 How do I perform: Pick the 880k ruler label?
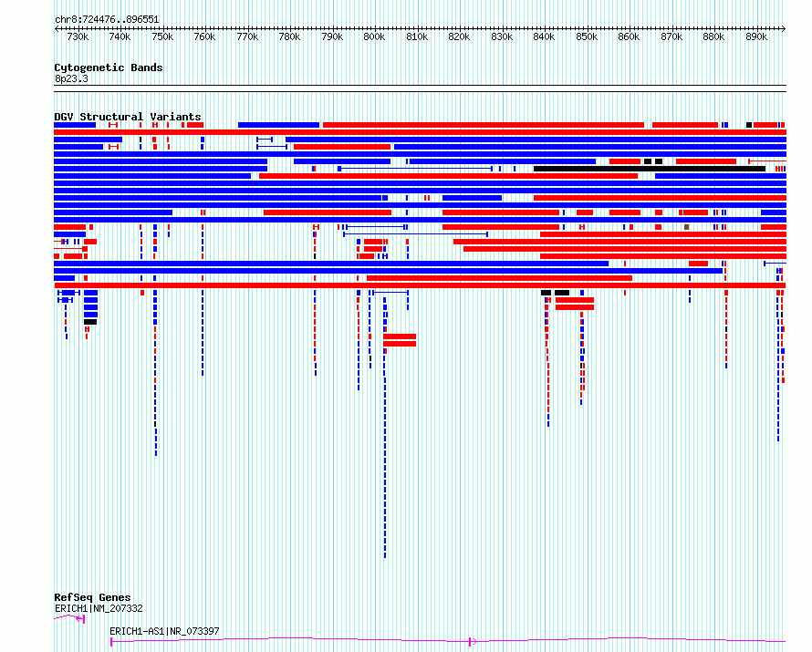(713, 37)
